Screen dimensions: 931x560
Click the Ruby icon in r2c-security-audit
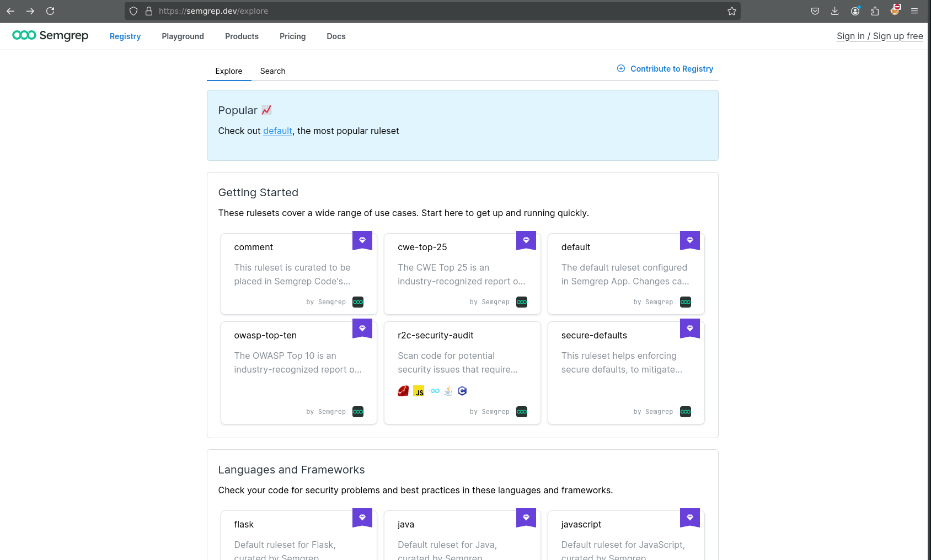tap(403, 391)
